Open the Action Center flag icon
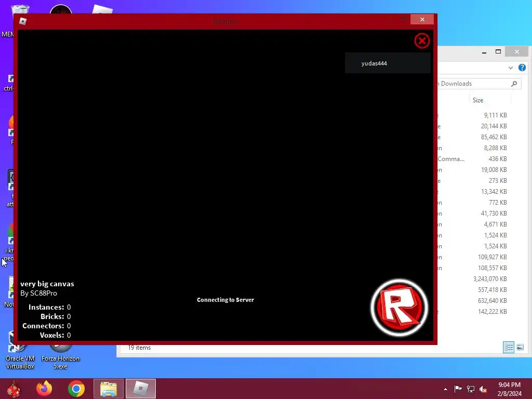The width and height of the screenshot is (532, 399). [458, 389]
